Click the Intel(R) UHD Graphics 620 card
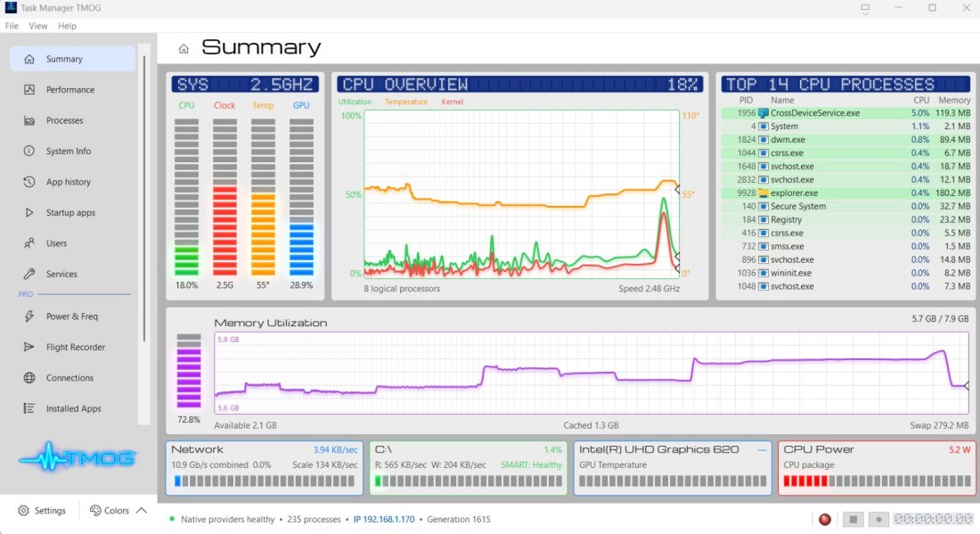 click(x=673, y=468)
